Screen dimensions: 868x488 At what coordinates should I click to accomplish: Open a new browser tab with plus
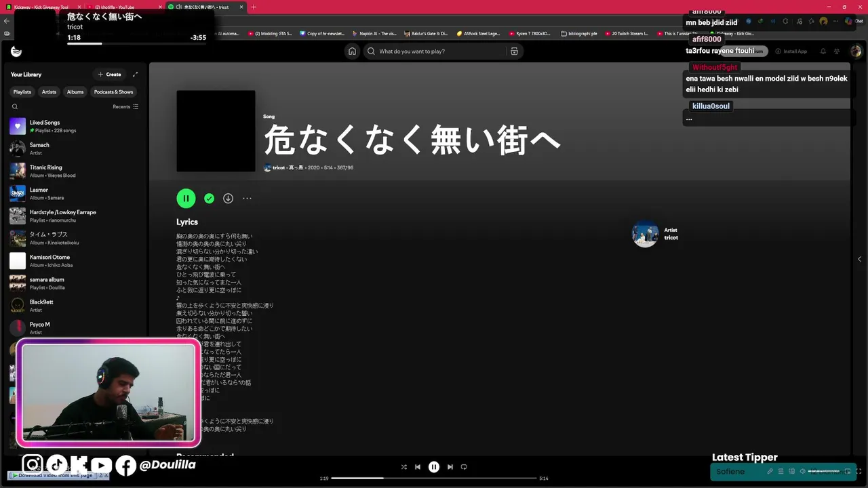[x=254, y=7]
